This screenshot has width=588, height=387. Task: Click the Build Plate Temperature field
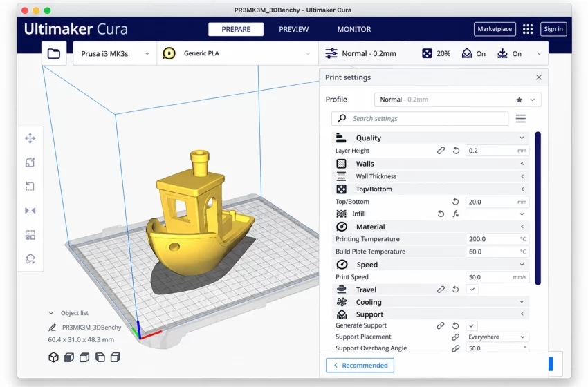click(497, 252)
